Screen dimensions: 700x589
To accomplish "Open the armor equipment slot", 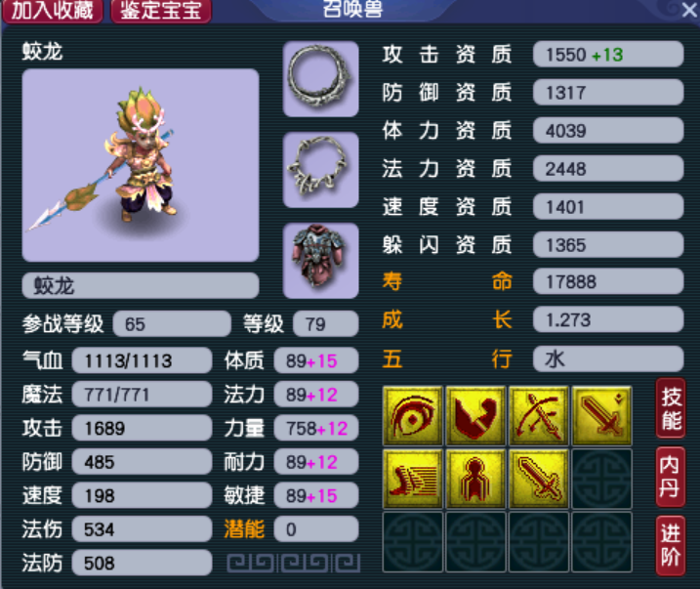I will (x=320, y=261).
